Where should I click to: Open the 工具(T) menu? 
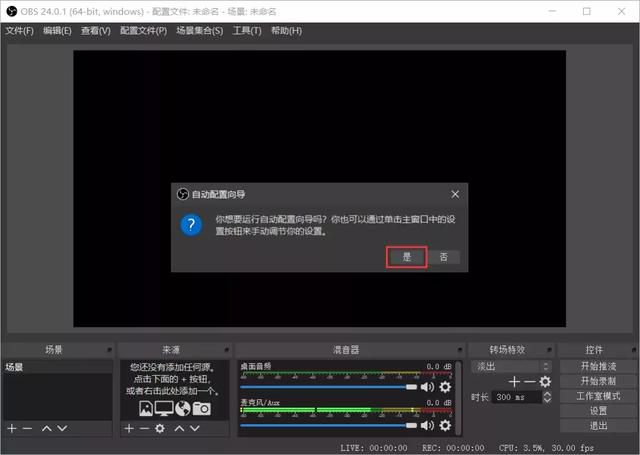tap(247, 31)
